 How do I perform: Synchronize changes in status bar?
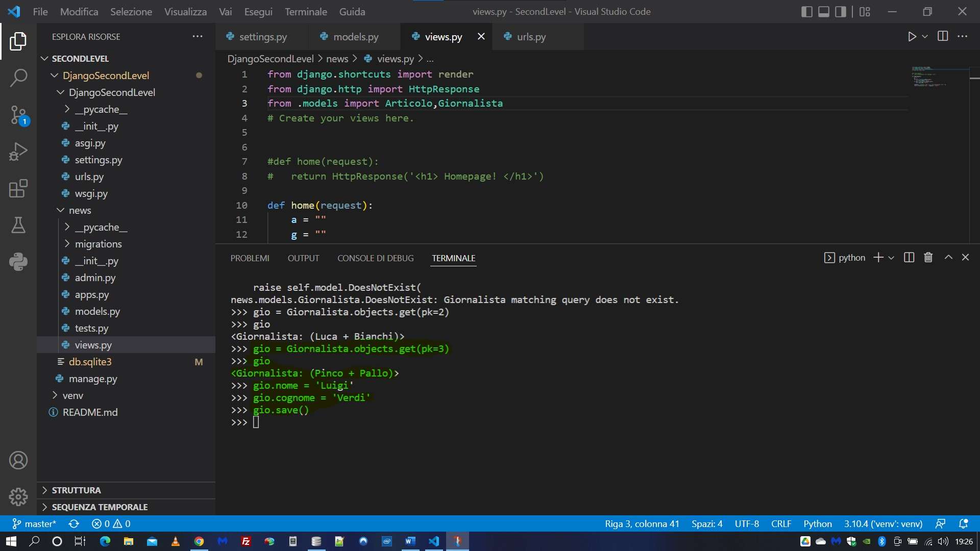[74, 524]
